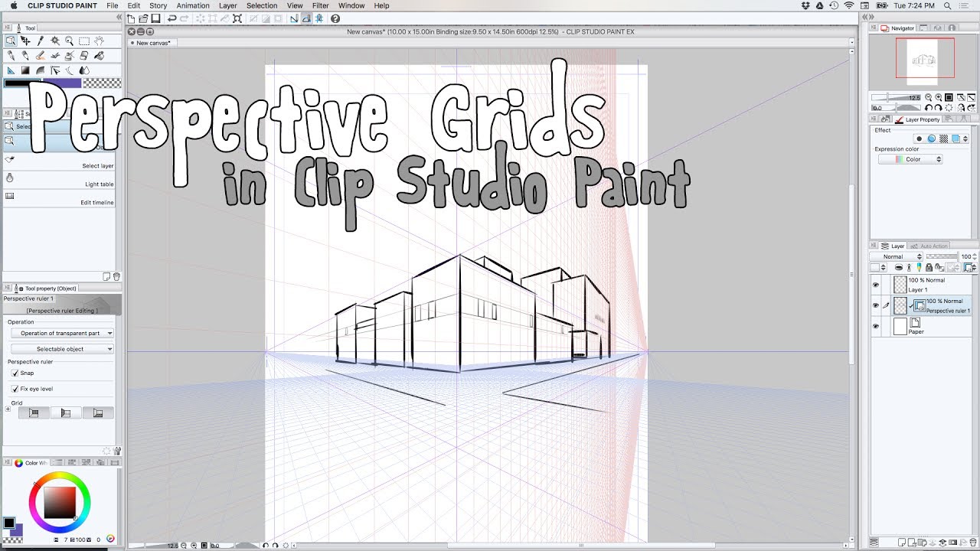The height and width of the screenshot is (551, 980).
Task: Click the Scale transform icon in command bar
Action: click(237, 19)
